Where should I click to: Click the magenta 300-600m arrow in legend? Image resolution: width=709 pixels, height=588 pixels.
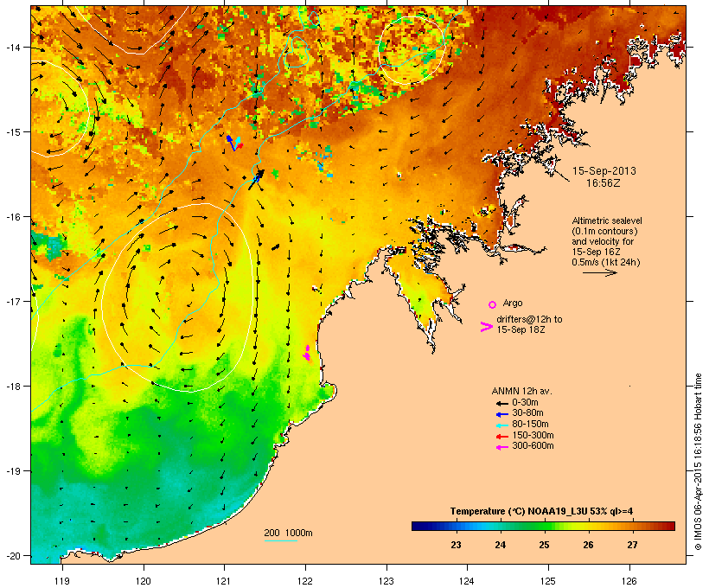click(501, 447)
